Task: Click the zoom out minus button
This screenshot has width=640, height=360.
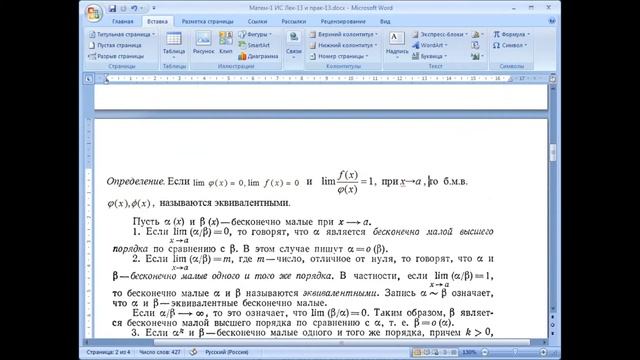Action: click(x=484, y=352)
